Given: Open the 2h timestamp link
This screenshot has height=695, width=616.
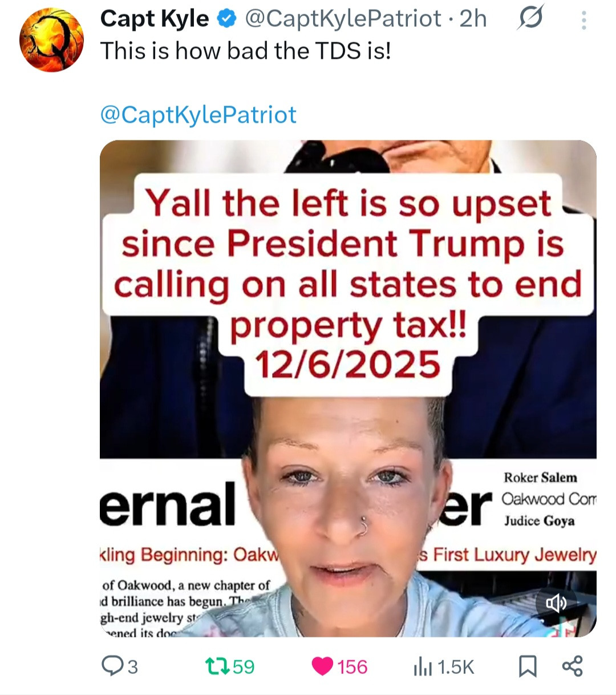Looking at the screenshot, I should (473, 19).
